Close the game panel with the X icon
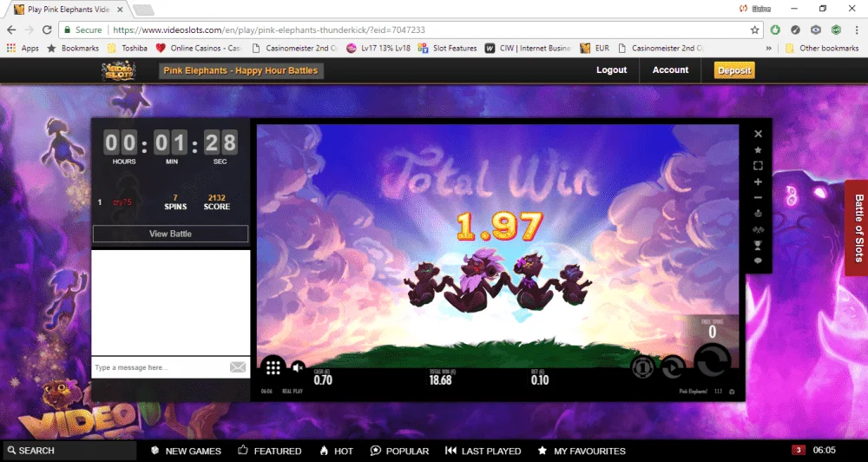This screenshot has height=462, width=868. [x=758, y=134]
